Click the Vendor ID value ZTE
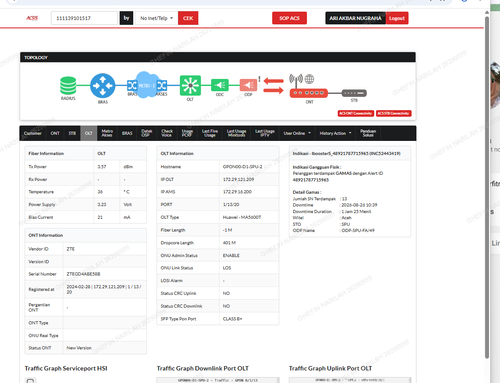The width and height of the screenshot is (500, 383). coord(71,249)
